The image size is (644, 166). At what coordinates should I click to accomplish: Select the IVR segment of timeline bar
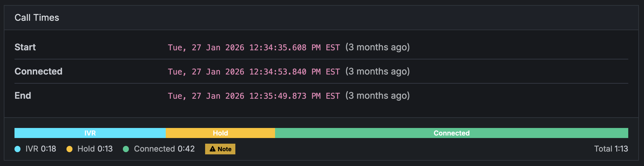(90, 133)
